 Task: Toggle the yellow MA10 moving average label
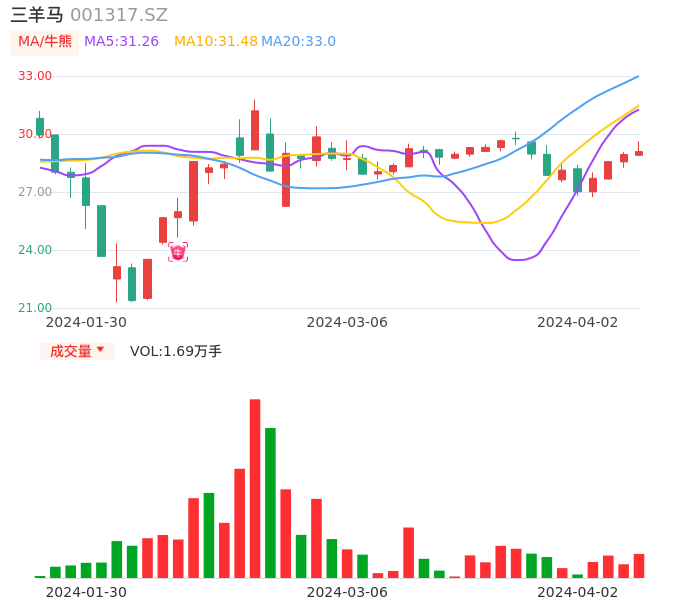pos(215,42)
